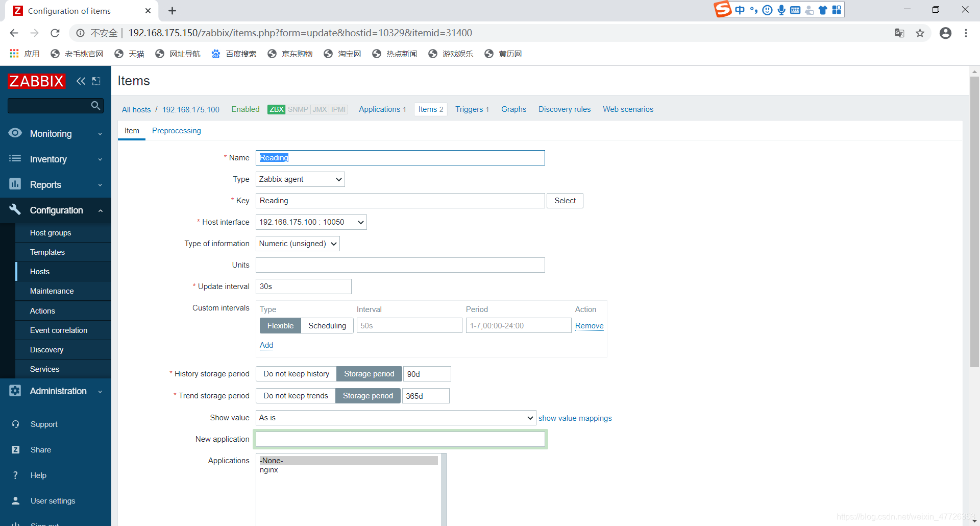Click the sidebar hide (kiosk) icon
980x526 pixels.
pos(96,81)
